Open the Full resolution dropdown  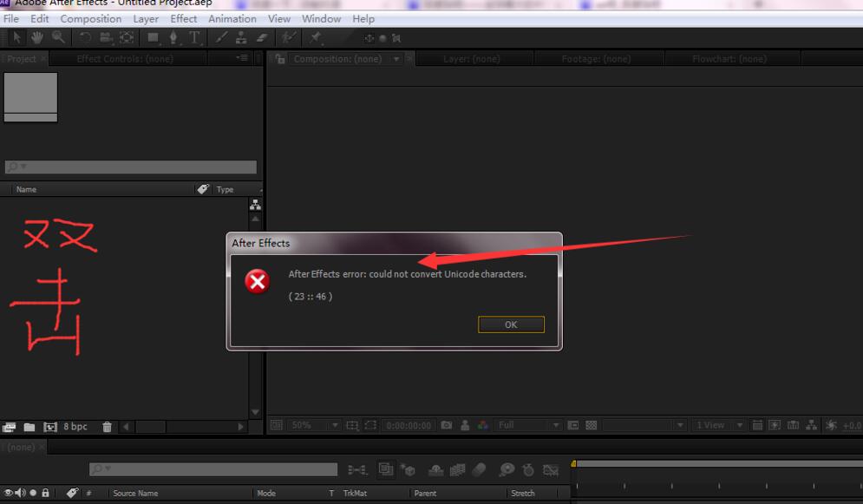coord(526,425)
